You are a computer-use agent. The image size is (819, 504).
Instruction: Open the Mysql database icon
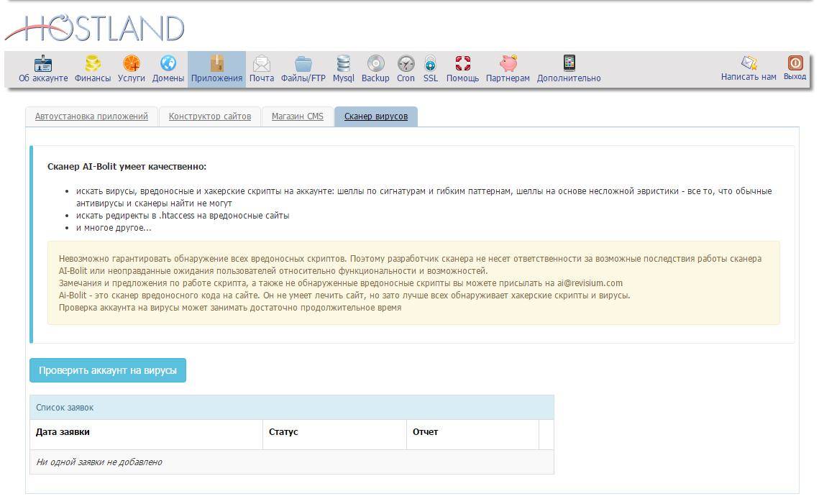(343, 64)
